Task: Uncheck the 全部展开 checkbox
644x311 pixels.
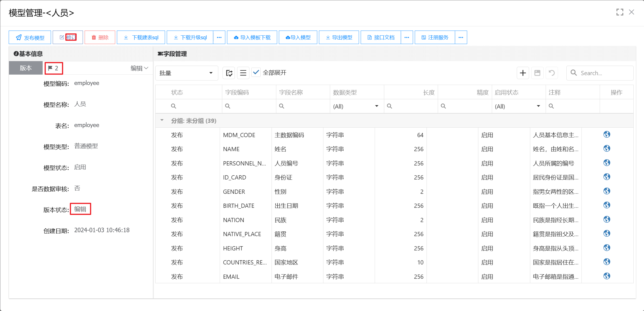Action: tap(256, 73)
